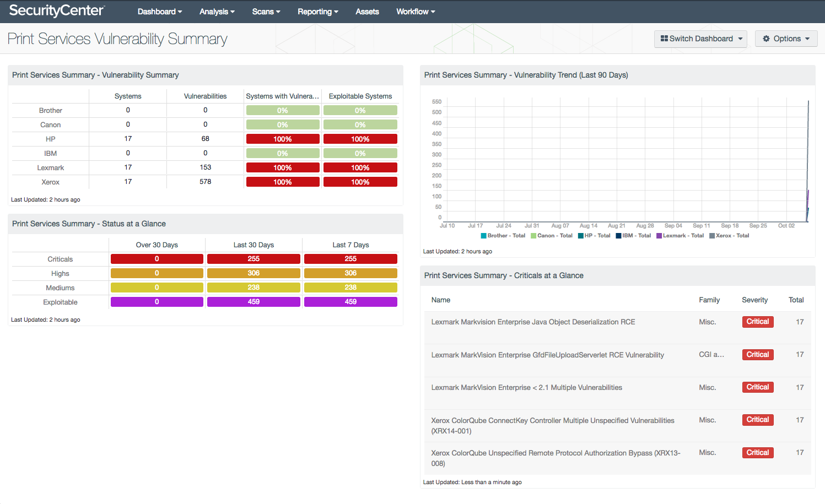
Task: Click Critical badge for Authorization Bypass row
Action: coord(758,453)
